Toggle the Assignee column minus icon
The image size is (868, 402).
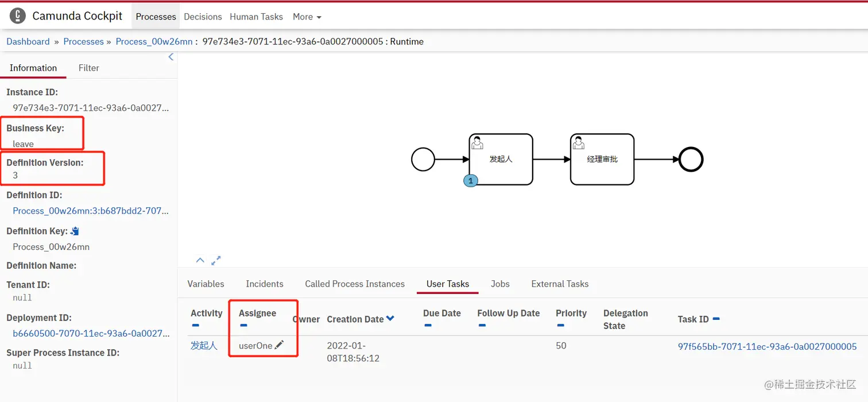pyautogui.click(x=243, y=326)
